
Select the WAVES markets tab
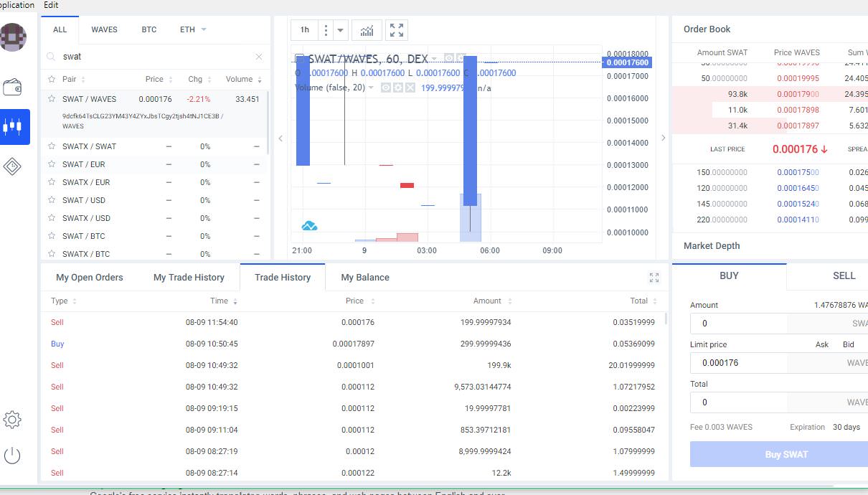pos(104,29)
